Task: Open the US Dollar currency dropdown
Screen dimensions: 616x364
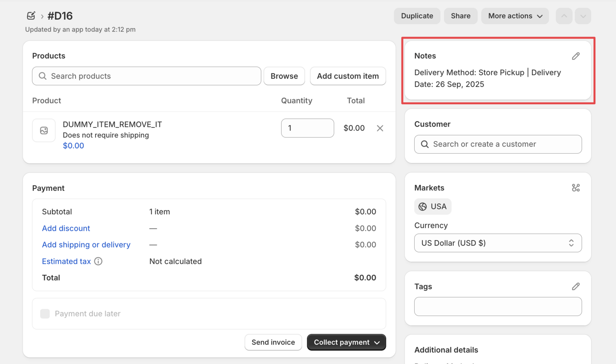Action: pos(498,243)
